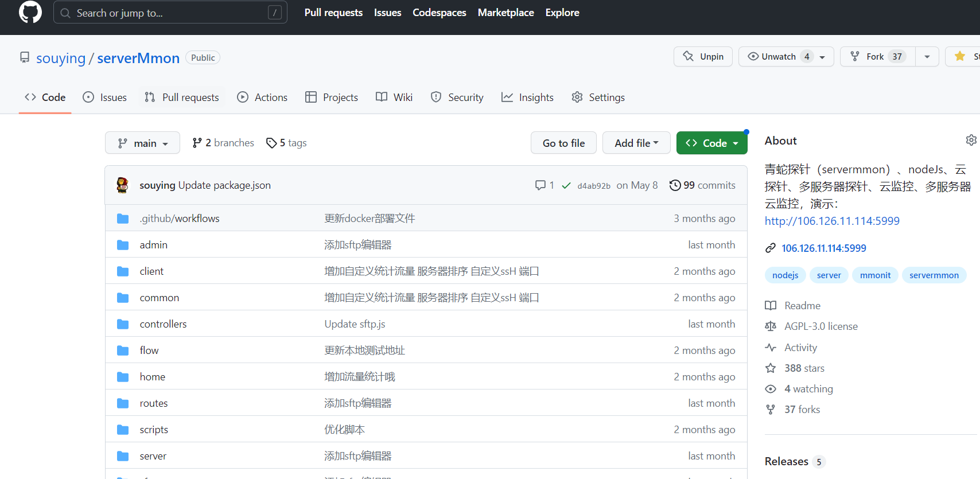Open the Update sftp.js commit message

pos(355,324)
